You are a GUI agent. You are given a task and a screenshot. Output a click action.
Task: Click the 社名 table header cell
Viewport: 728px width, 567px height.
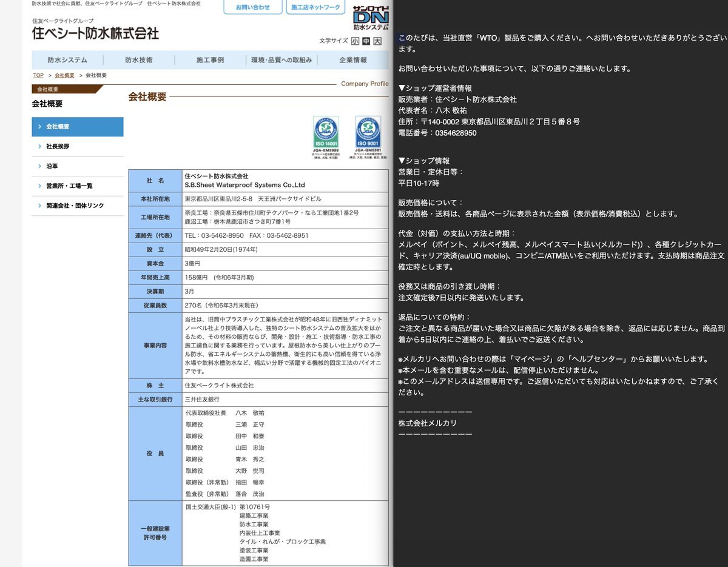pos(155,181)
